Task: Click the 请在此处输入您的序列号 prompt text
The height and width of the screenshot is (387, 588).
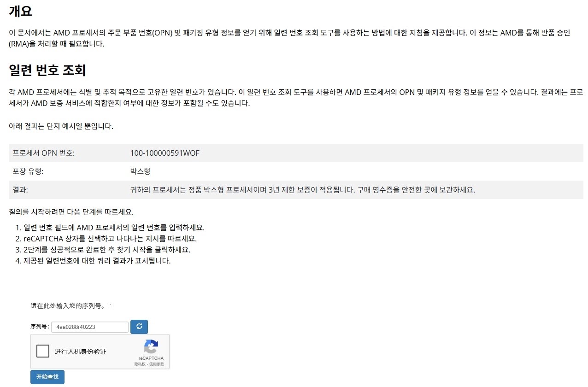Action: pos(71,305)
